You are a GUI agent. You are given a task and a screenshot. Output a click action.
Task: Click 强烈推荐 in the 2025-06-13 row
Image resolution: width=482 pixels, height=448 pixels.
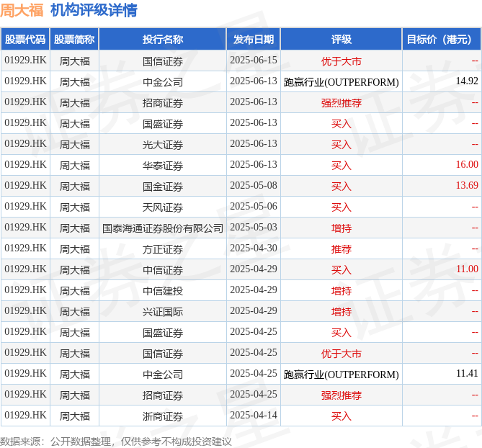pyautogui.click(x=342, y=103)
